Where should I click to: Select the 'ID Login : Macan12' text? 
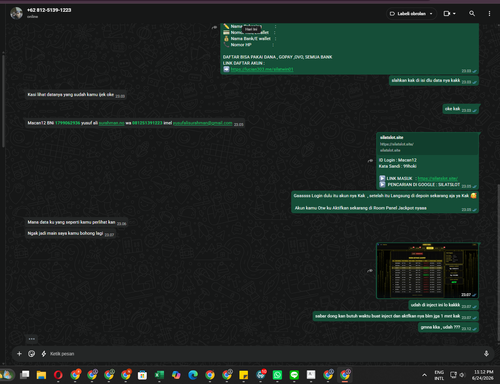398,160
